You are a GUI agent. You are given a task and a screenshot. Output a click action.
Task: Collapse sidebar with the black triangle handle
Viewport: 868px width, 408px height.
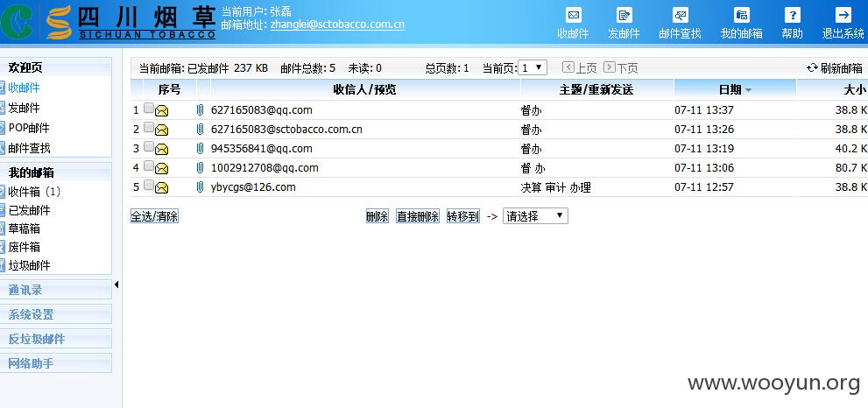click(116, 285)
